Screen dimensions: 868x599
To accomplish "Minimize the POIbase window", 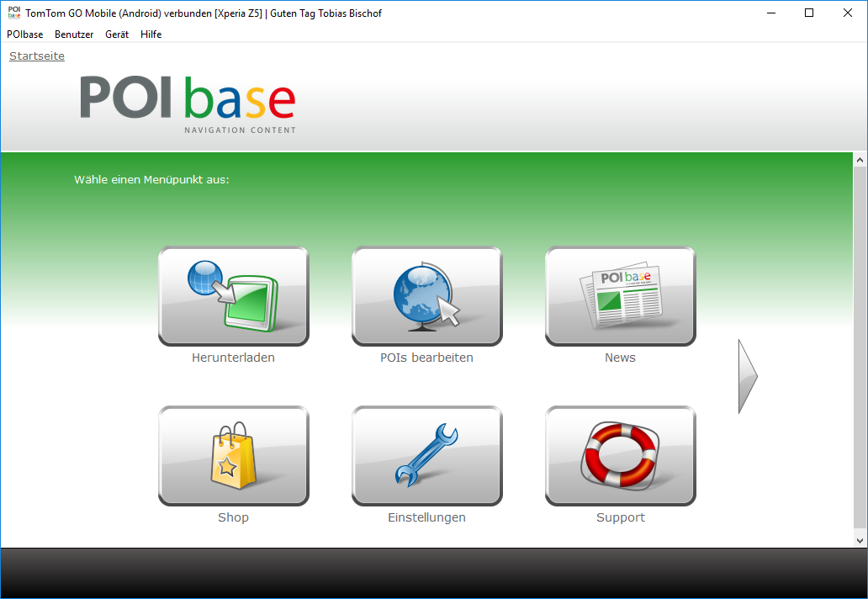I will coord(770,13).
